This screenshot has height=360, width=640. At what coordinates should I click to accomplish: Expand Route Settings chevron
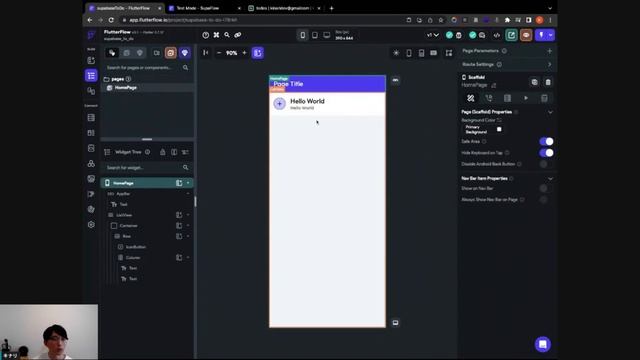(x=549, y=64)
